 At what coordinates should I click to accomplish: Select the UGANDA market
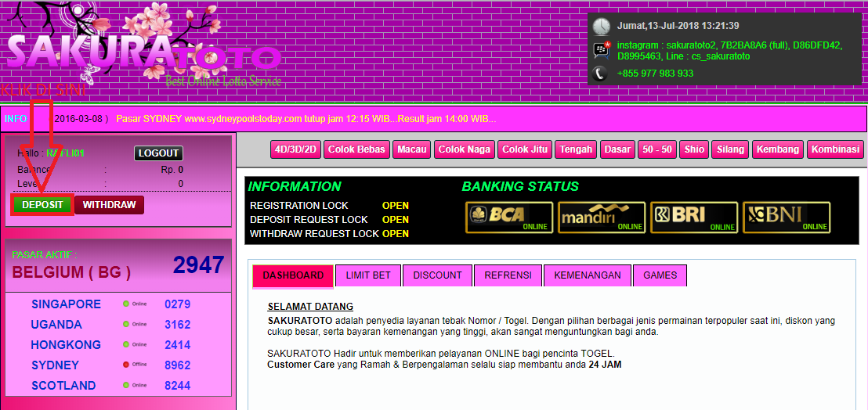[56, 325]
